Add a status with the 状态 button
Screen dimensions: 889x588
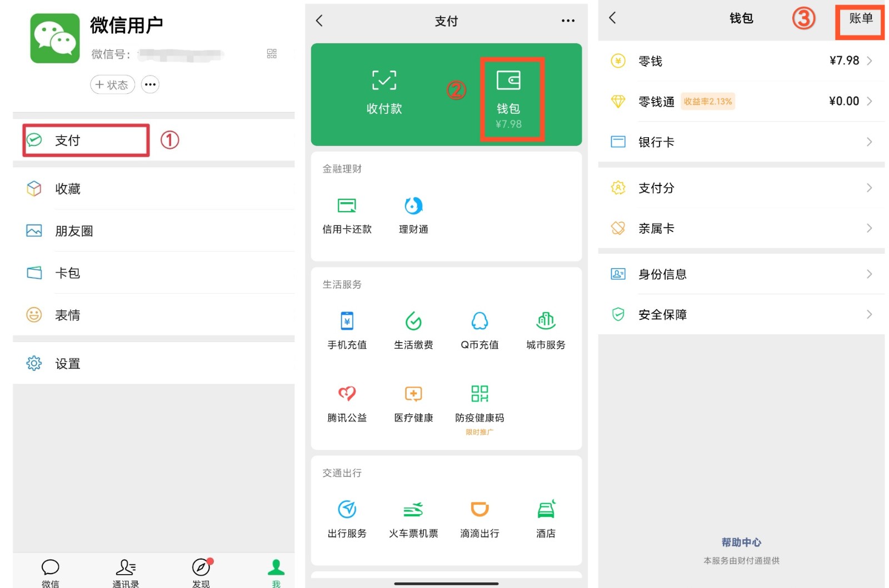[112, 85]
